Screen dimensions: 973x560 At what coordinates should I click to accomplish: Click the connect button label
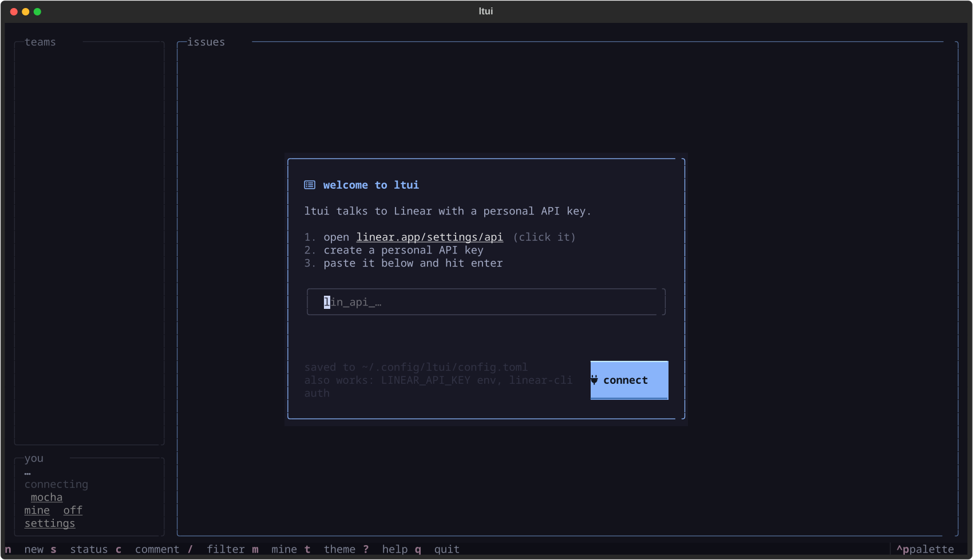click(x=626, y=380)
